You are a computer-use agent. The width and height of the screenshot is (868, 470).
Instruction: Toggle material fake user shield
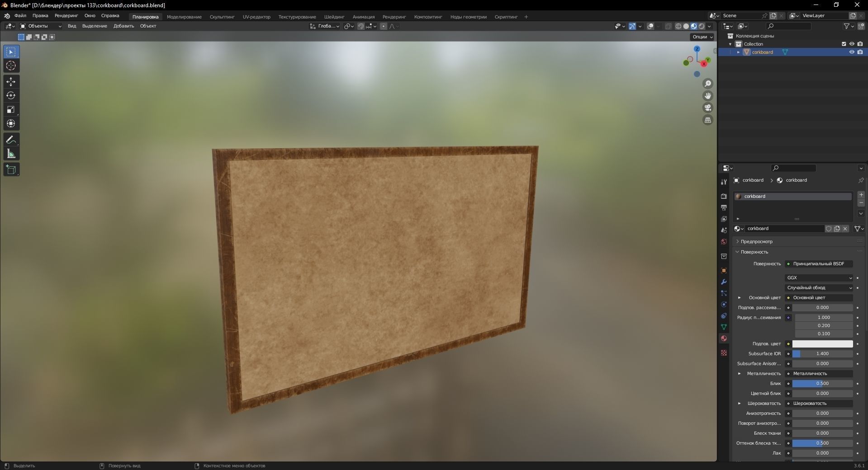pyautogui.click(x=829, y=229)
